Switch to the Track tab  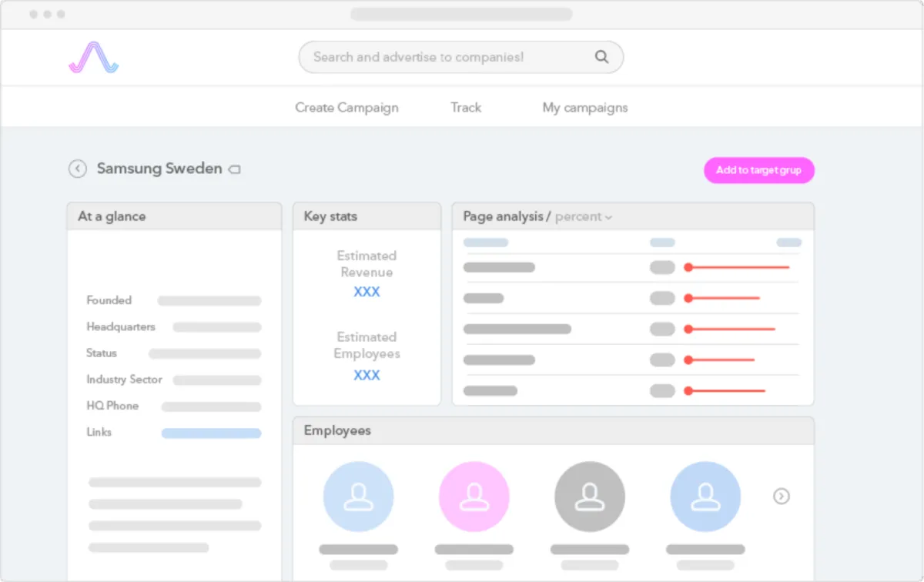[466, 108]
